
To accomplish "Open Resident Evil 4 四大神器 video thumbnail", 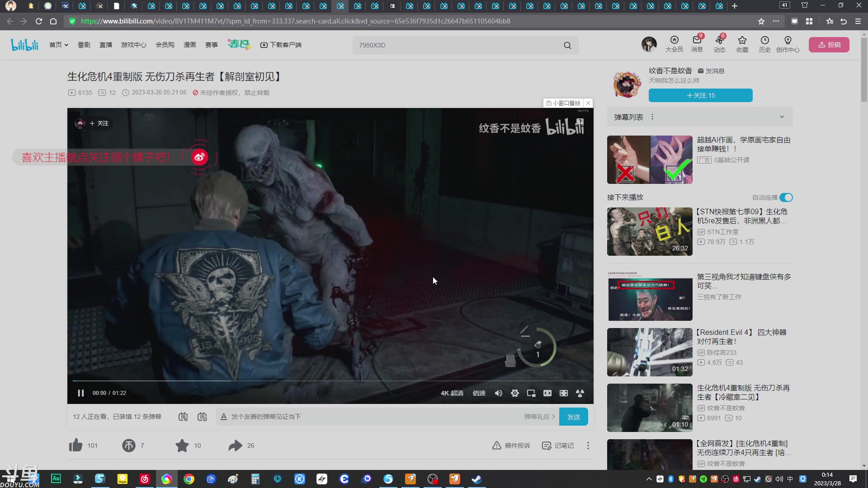I will pos(650,352).
